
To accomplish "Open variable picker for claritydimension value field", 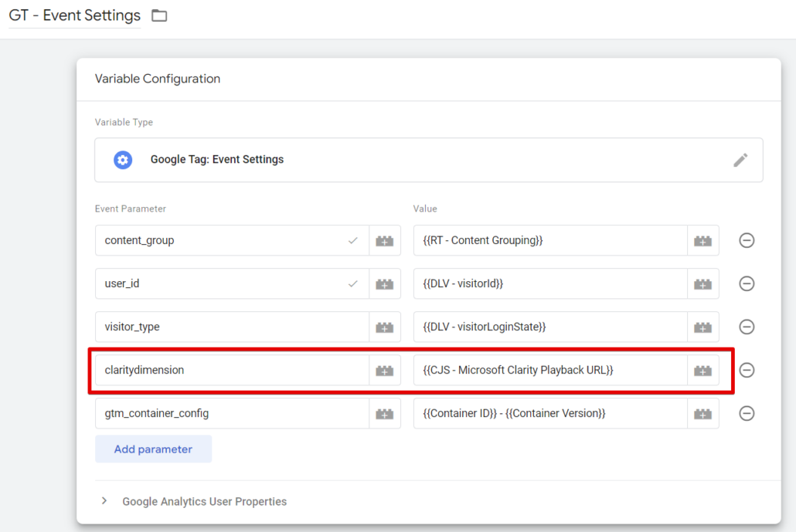I will [702, 370].
